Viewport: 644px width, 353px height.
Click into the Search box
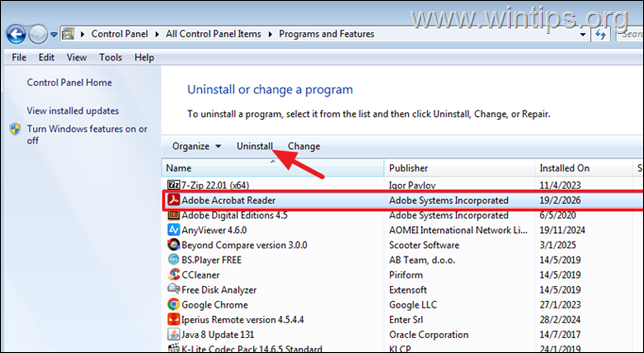coord(630,35)
